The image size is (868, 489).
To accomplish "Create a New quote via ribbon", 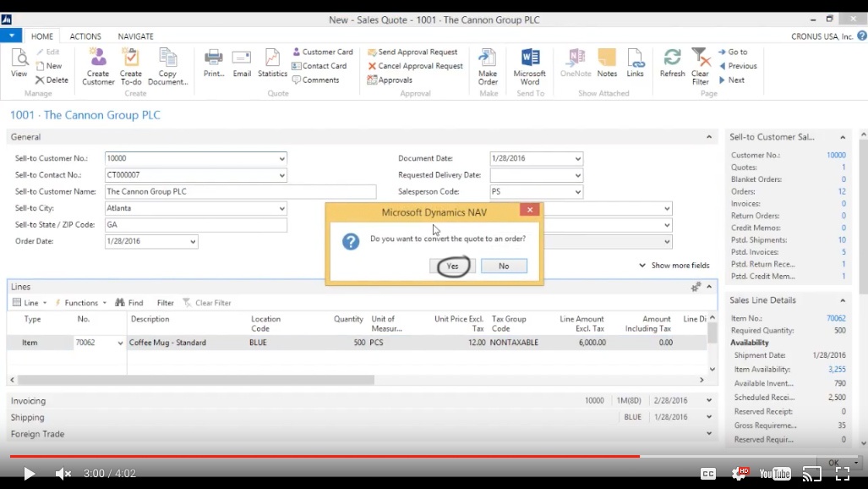I will [x=49, y=65].
